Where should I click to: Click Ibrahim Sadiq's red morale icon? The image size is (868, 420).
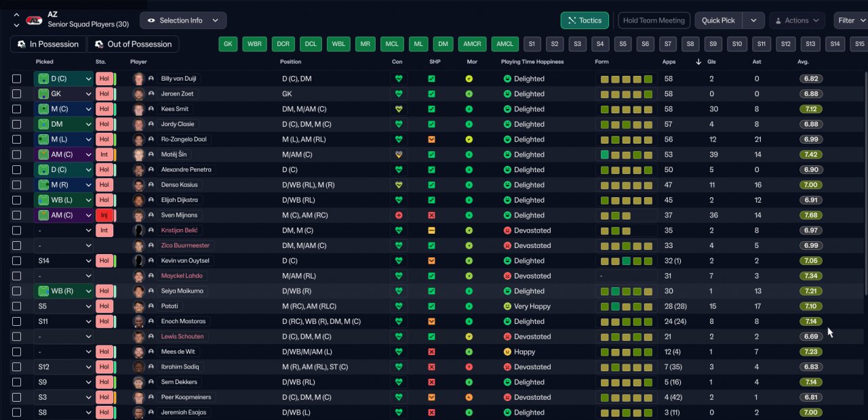point(469,367)
